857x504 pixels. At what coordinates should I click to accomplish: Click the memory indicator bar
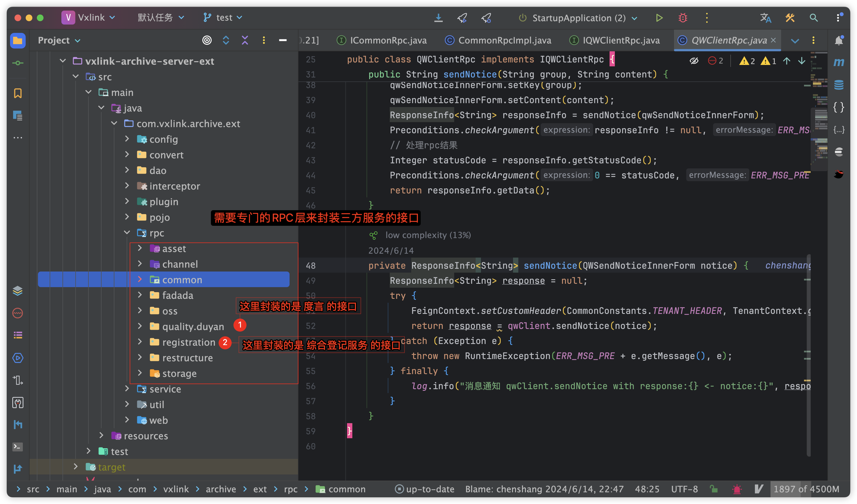point(806,489)
